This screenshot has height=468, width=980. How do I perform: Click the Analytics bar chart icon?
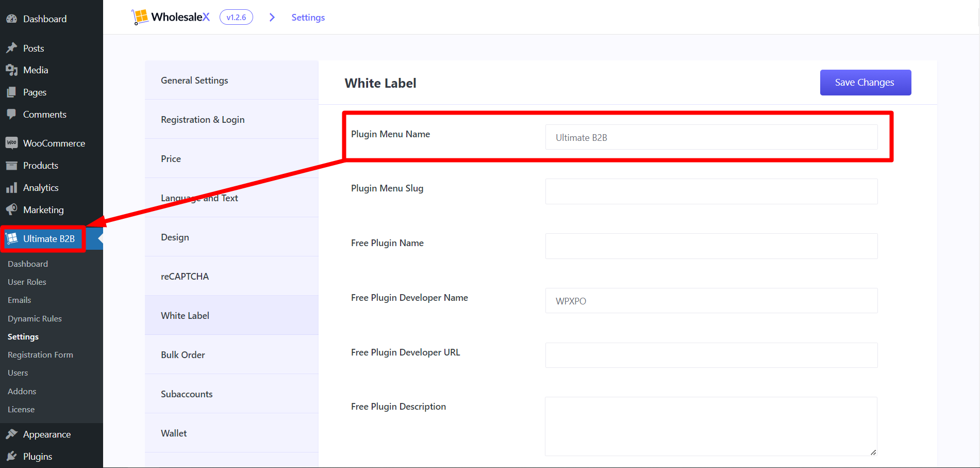tap(11, 188)
